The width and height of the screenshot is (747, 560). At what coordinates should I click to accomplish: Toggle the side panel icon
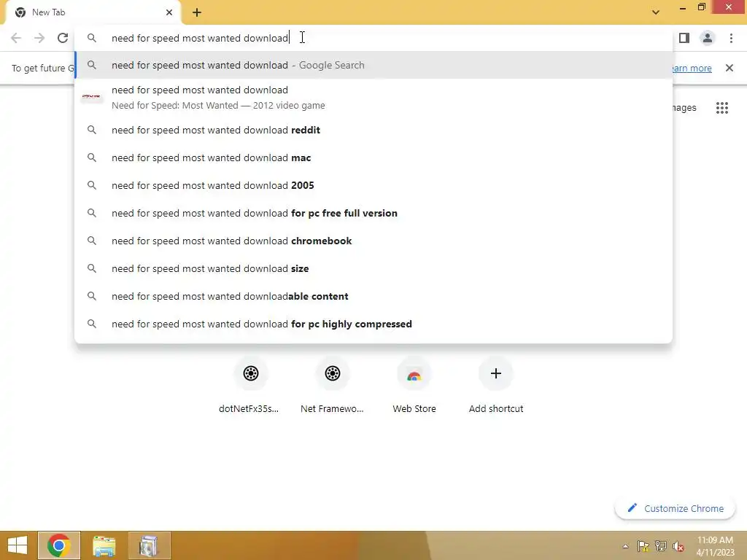pyautogui.click(x=684, y=38)
